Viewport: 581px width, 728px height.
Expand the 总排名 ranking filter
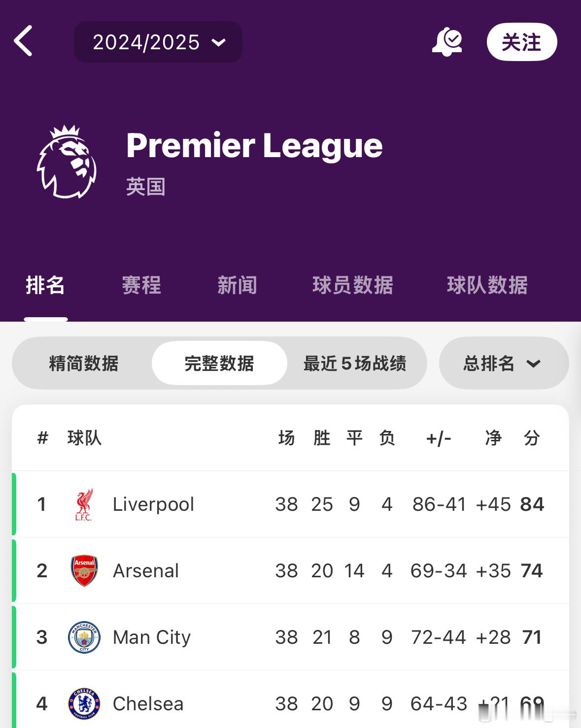click(x=504, y=364)
